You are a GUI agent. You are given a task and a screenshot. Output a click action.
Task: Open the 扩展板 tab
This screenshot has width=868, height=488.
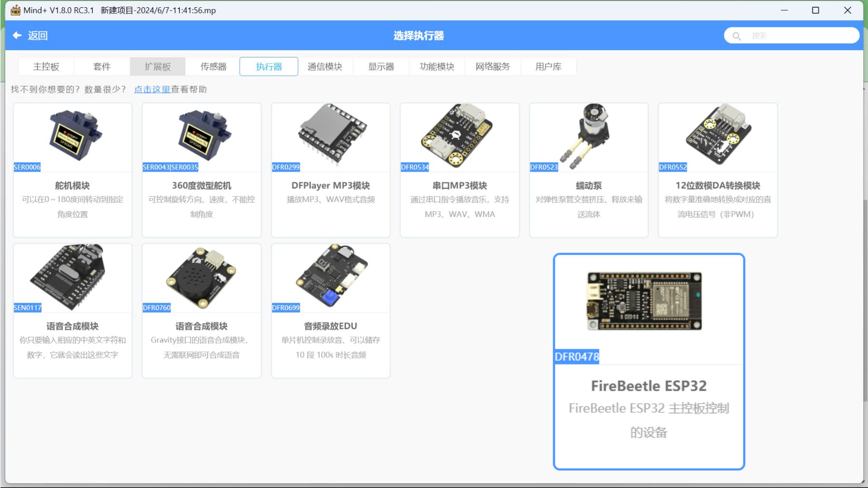tap(158, 67)
